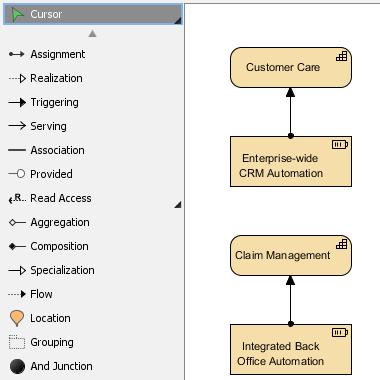Click the Enterprise-wide CRM Automation resource box

(291, 161)
